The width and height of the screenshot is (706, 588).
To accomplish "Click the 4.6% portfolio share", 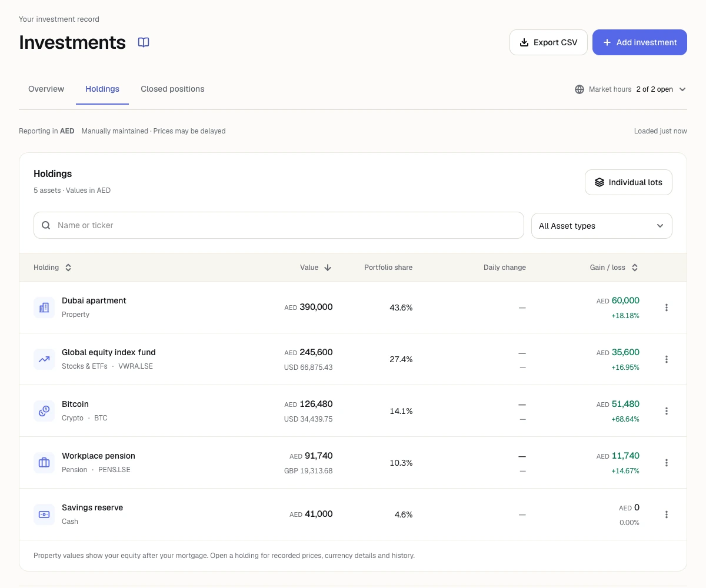I will [x=404, y=514].
